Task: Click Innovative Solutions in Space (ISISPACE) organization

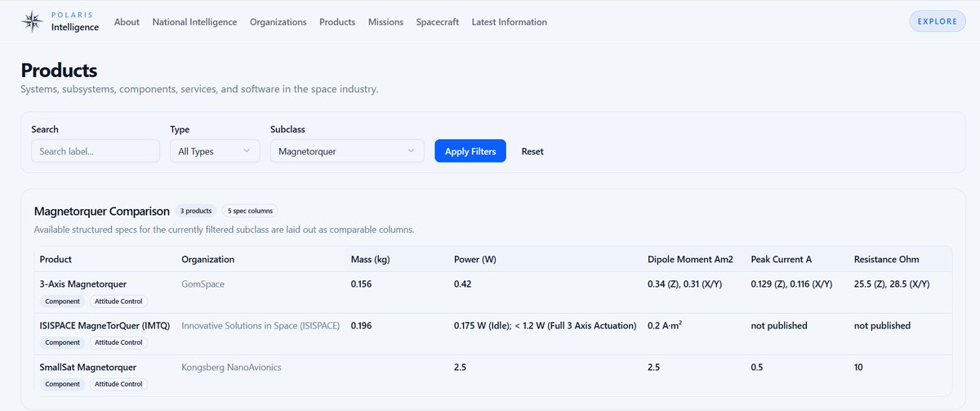Action: [x=261, y=325]
